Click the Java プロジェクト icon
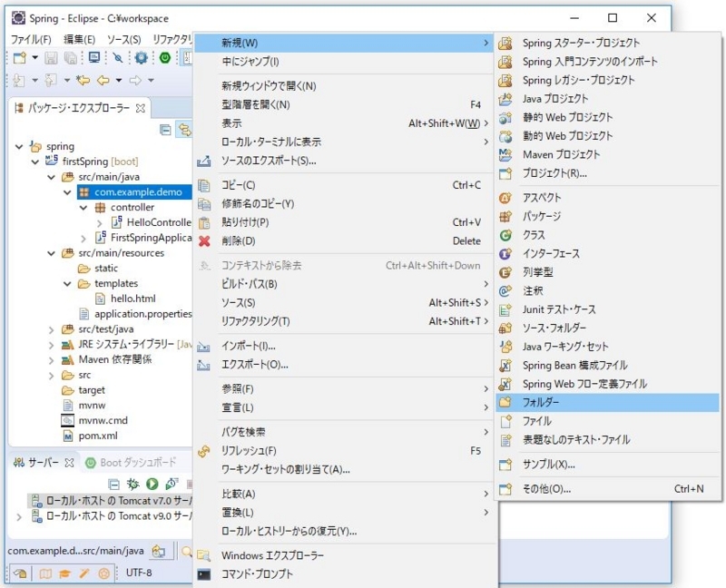The image size is (726, 588). click(x=505, y=99)
